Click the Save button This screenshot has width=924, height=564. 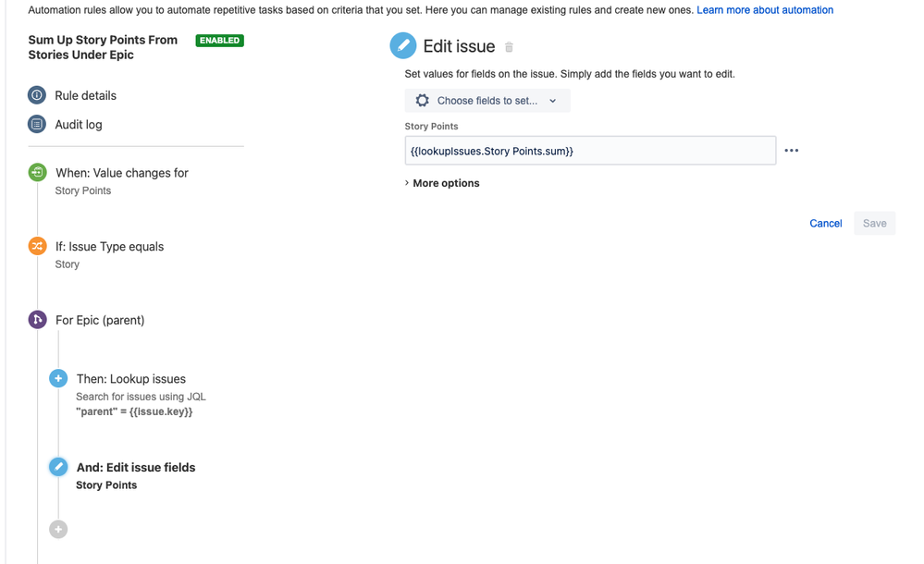[874, 224]
